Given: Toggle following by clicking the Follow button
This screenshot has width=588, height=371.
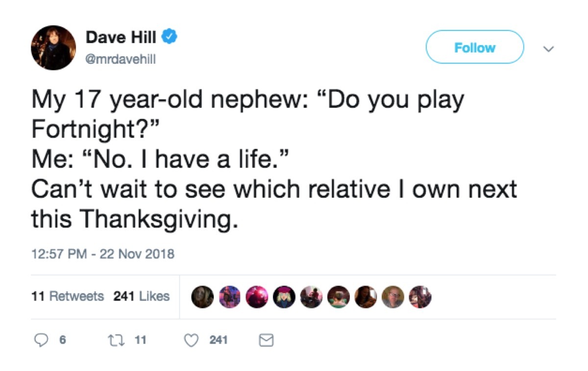Looking at the screenshot, I should point(474,47).
